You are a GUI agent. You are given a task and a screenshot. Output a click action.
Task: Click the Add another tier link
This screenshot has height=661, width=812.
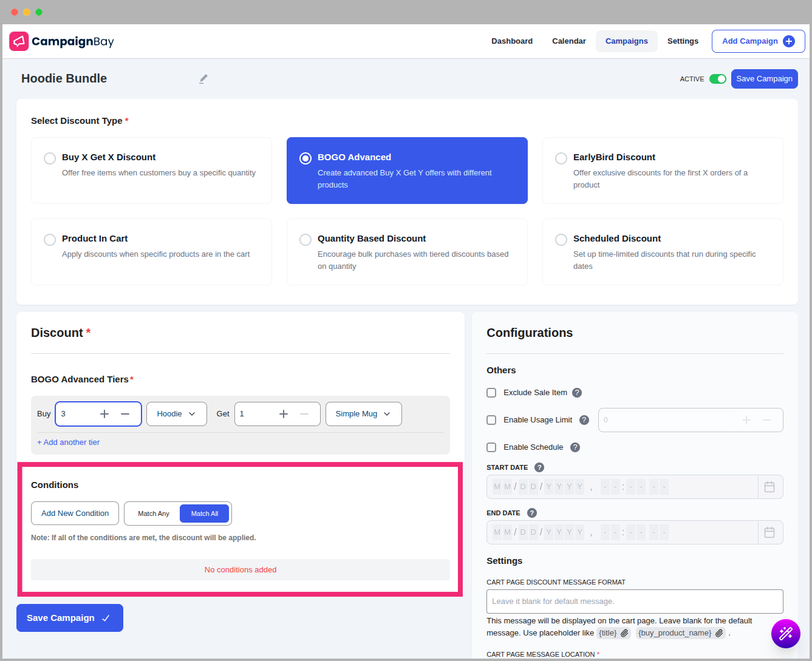[x=68, y=442]
